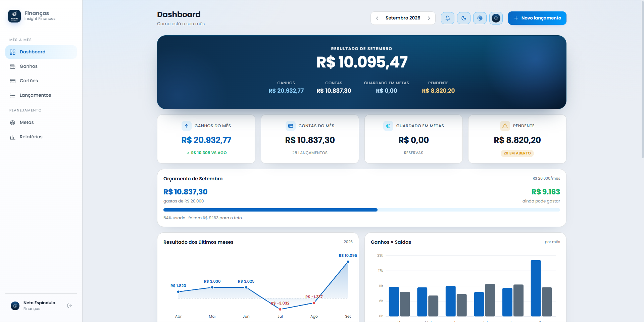Image resolution: width=644 pixels, height=322 pixels.
Task: Open Cartões in the sidebar
Action: pos(41,81)
